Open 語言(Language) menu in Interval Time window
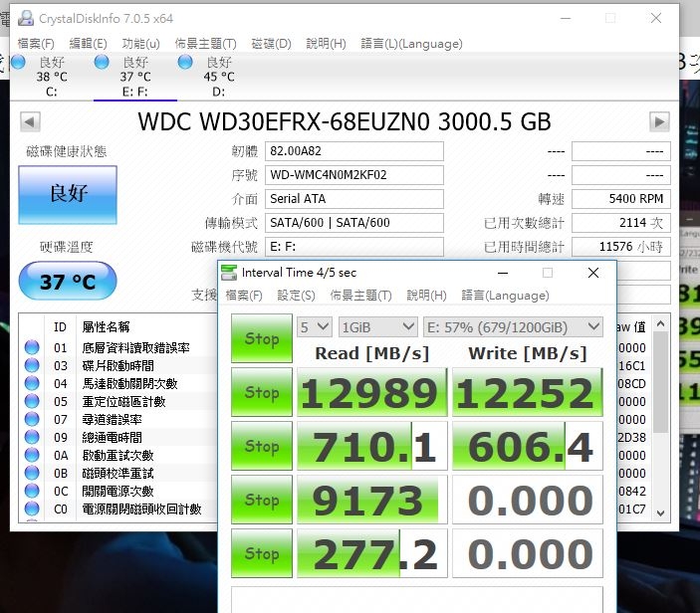The width and height of the screenshot is (700, 613). (505, 296)
